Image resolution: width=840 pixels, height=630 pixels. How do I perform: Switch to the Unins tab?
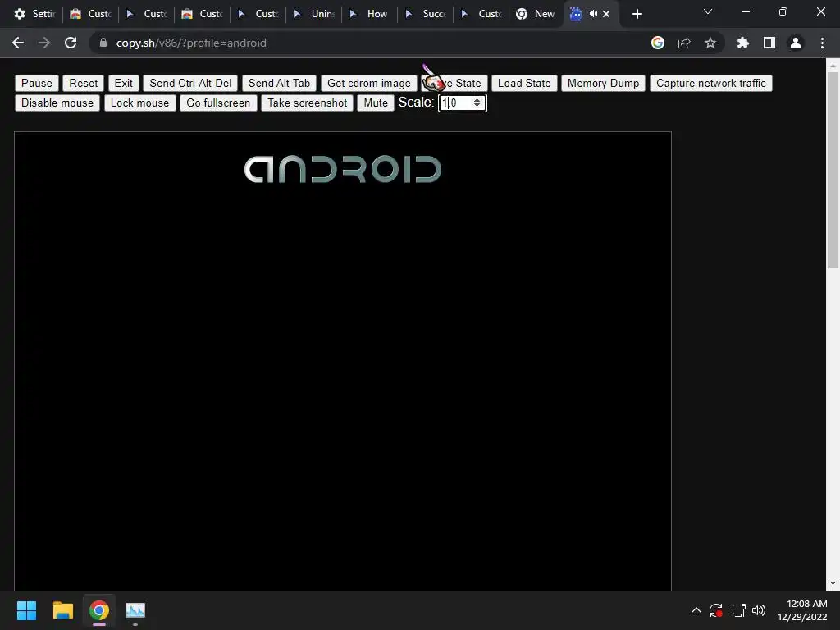tap(314, 14)
